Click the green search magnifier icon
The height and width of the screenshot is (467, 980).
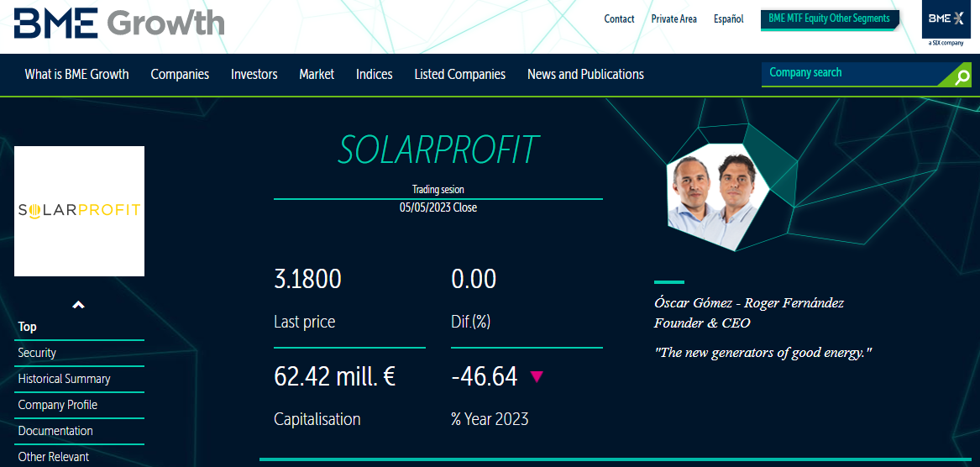[x=962, y=77]
